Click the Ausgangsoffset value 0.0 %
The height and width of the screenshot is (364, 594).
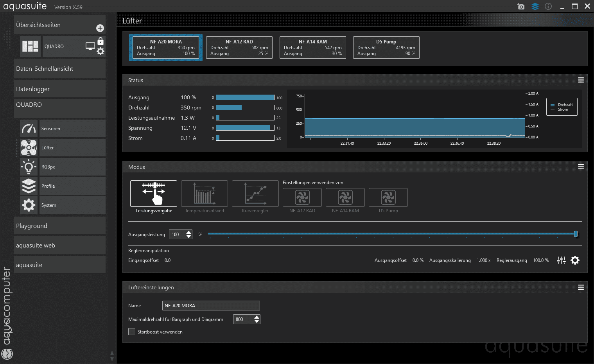coord(418,260)
